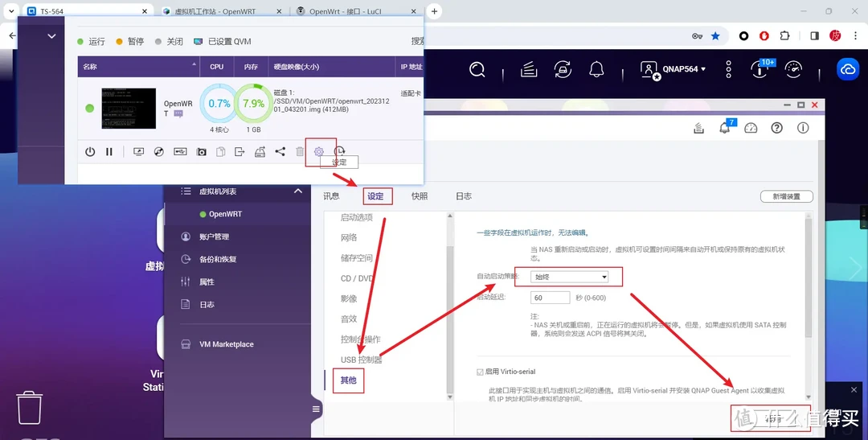Click the about info circle icon
This screenshot has width=868, height=440.
pos(803,128)
